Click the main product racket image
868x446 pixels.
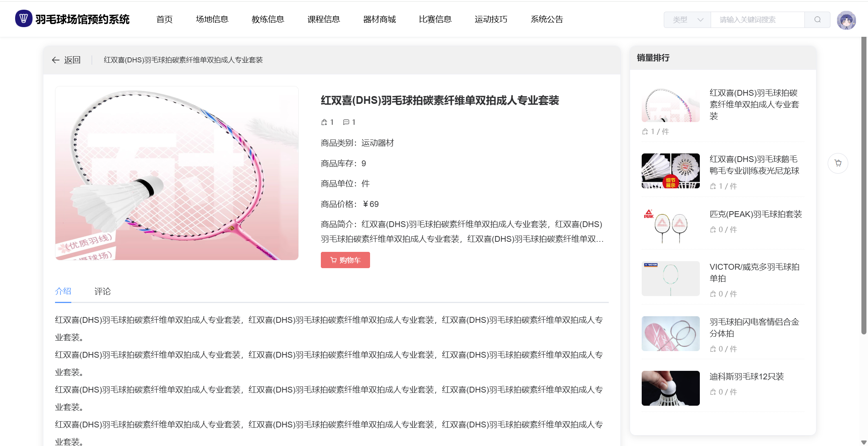(177, 173)
